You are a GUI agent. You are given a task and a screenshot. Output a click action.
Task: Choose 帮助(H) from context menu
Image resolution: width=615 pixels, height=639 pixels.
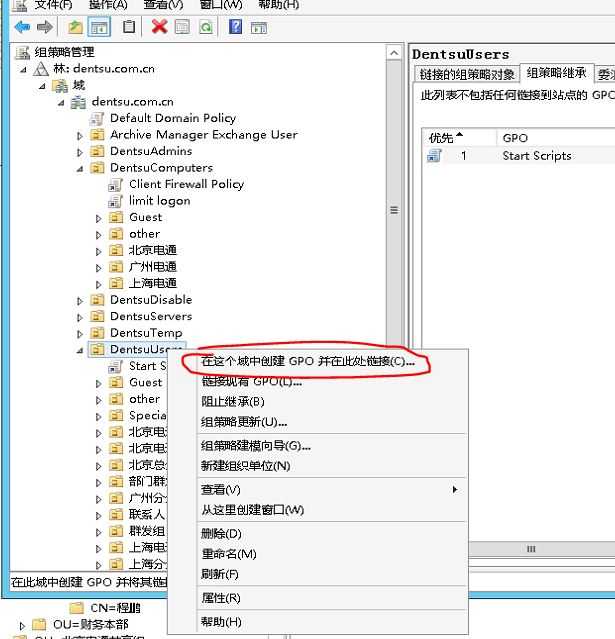click(221, 622)
